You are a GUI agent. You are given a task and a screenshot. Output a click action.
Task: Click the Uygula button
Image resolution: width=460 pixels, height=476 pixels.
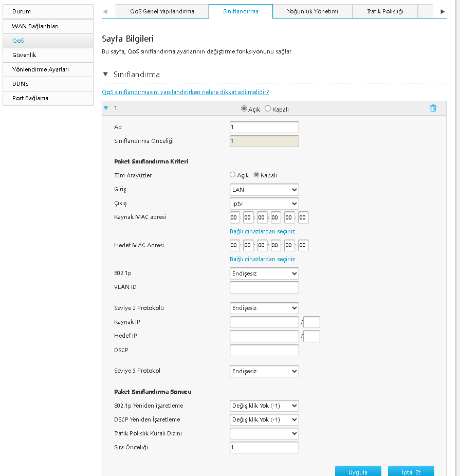(x=358, y=471)
